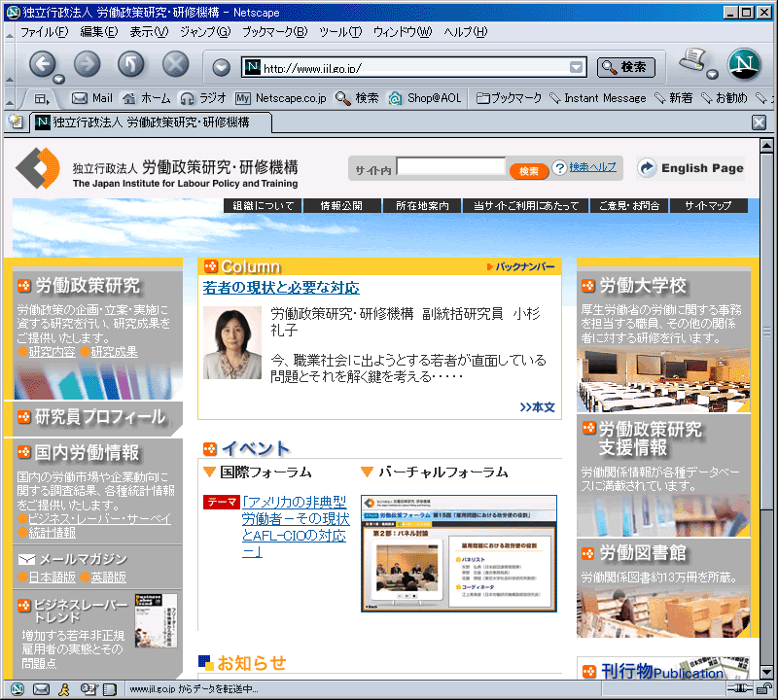Open サイトマップ in the site navigation

[708, 205]
